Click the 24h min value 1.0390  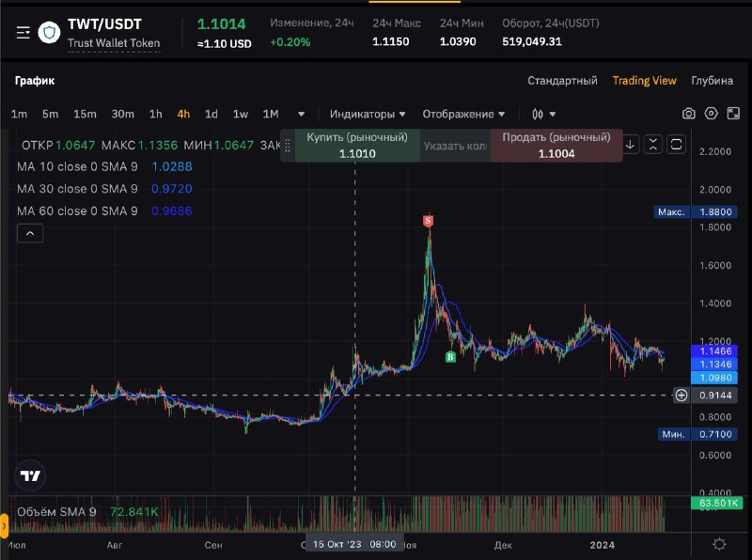pyautogui.click(x=458, y=41)
